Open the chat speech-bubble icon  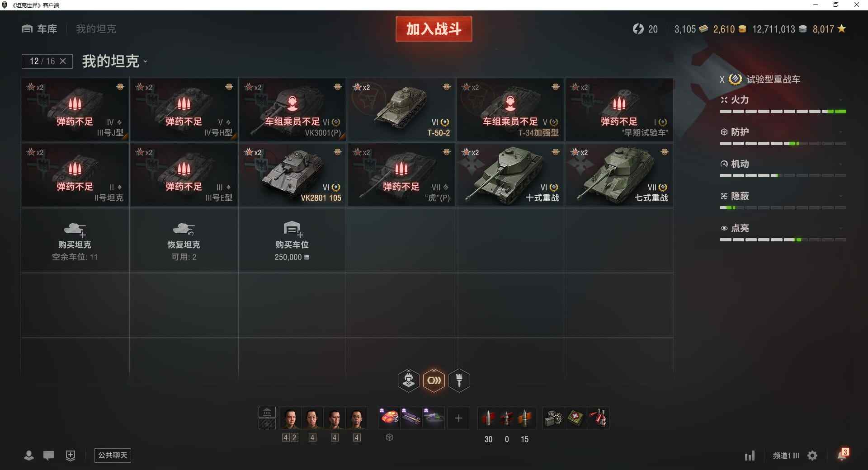pos(49,456)
